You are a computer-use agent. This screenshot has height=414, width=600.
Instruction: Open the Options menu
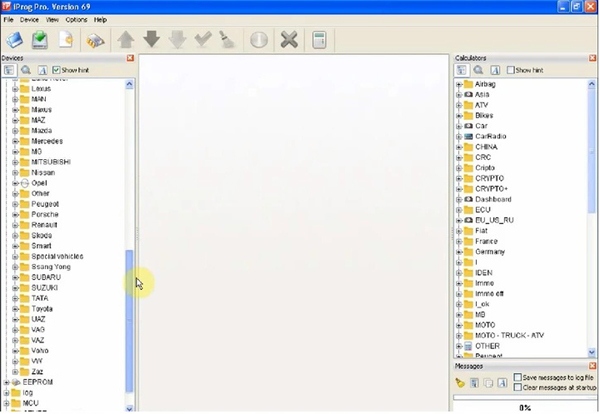(76, 20)
